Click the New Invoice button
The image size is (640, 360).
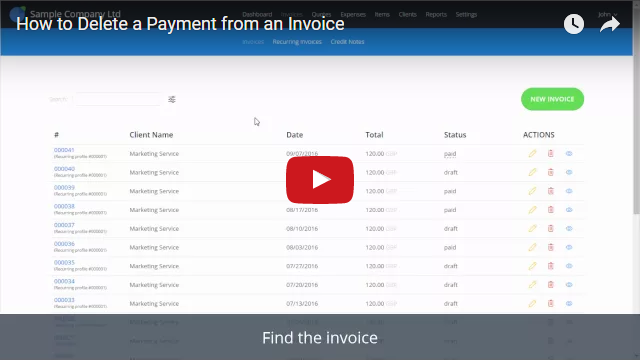coord(552,99)
